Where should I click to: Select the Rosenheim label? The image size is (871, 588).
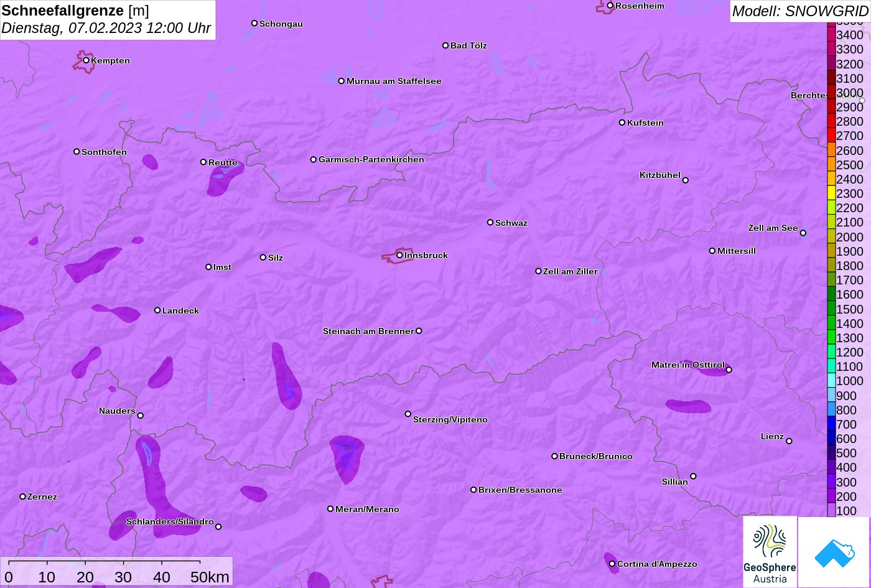point(640,6)
